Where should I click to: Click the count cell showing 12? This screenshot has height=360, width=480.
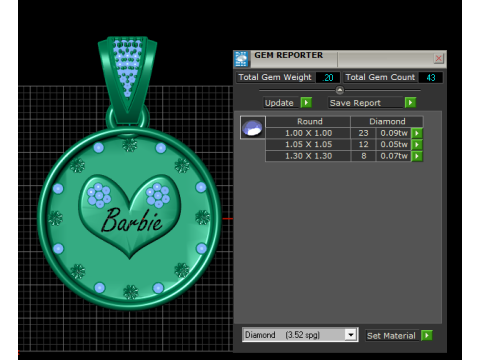click(x=363, y=144)
